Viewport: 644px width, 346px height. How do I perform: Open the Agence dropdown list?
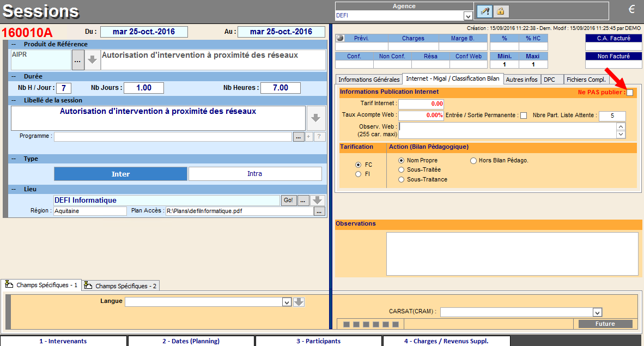pos(467,16)
